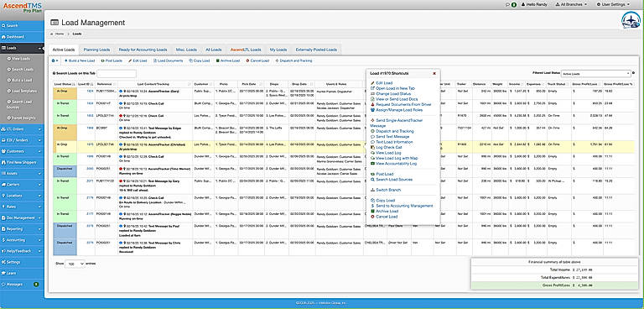This screenshot has width=644, height=309.
Task: Click into the Search Loads on this Tab field
Action: pos(117,74)
